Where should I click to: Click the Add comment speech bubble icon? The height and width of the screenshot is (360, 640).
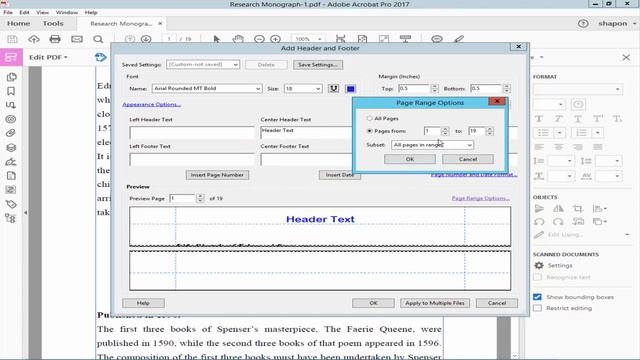[x=437, y=39]
